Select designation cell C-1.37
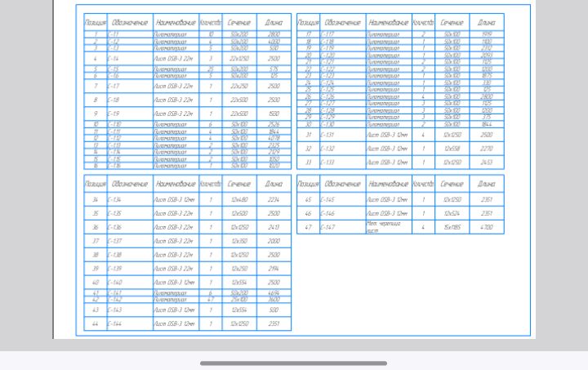Image resolution: width=588 pixels, height=370 pixels. pos(130,241)
